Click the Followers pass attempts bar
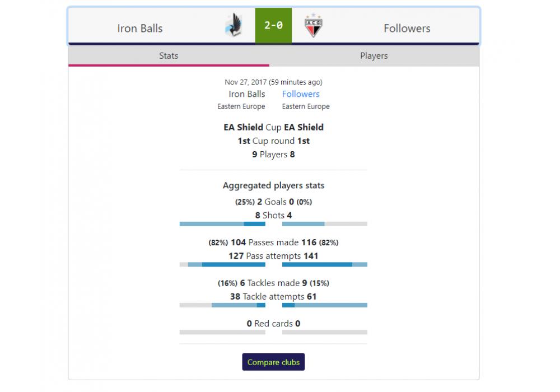This screenshot has height=392, width=560. tap(325, 264)
